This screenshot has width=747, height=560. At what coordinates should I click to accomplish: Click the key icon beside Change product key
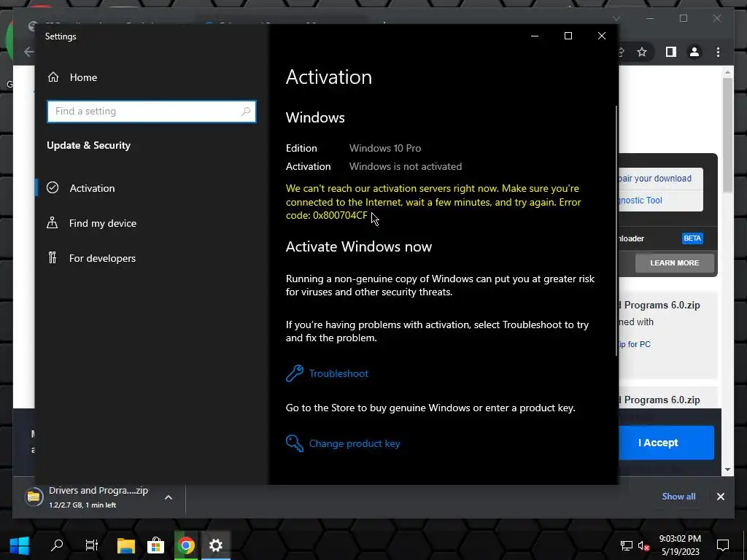point(295,443)
